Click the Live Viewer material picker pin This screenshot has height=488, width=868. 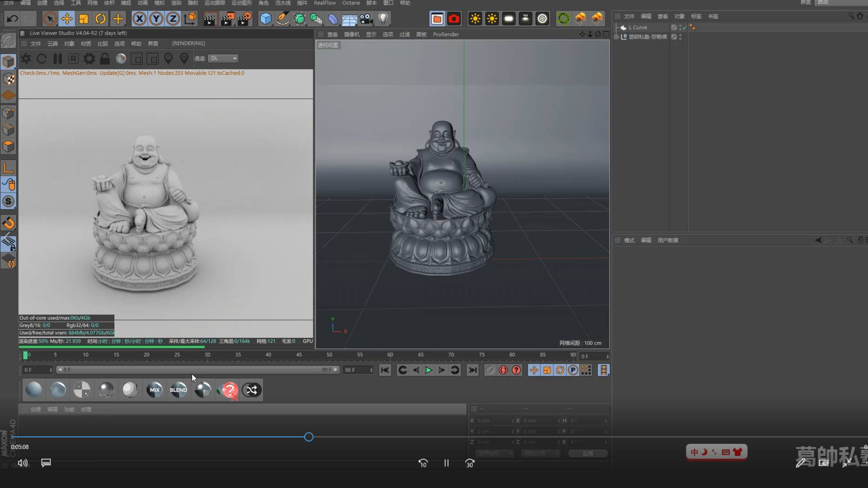tap(184, 58)
